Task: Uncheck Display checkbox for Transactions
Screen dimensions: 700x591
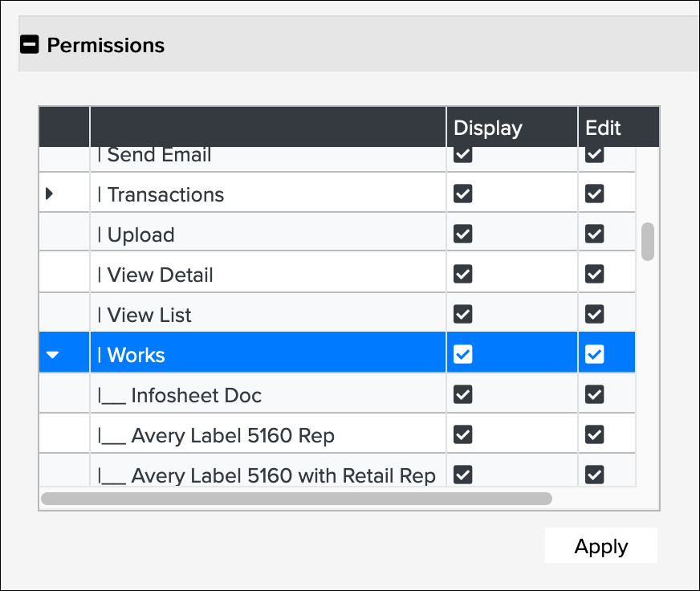Action: click(x=462, y=194)
